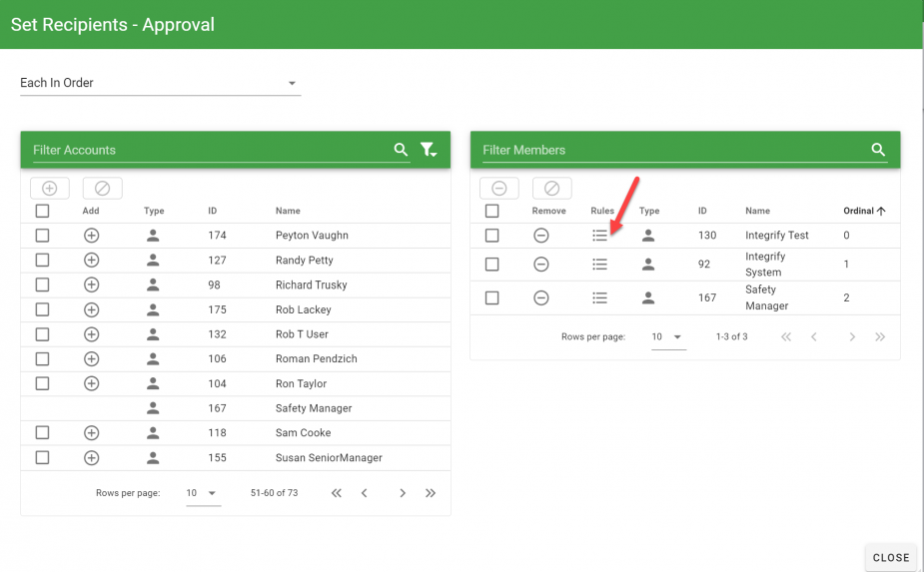Viewport: 924px width, 572px height.
Task: Add Richard Trusky using the plus icon
Action: click(x=91, y=285)
